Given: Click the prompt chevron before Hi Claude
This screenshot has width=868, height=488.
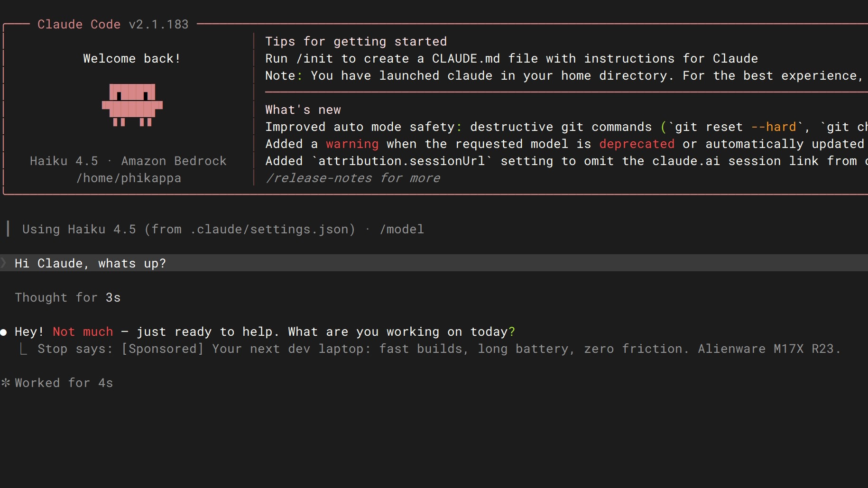Looking at the screenshot, I should coord(4,263).
